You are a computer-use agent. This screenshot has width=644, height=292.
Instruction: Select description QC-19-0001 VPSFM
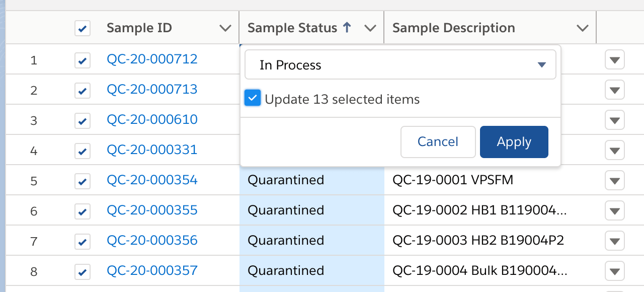tap(453, 180)
